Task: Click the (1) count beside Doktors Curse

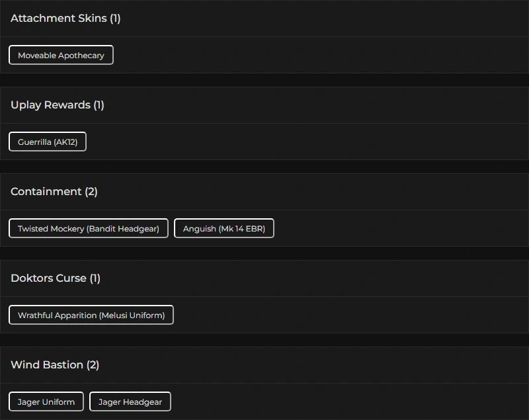Action: (x=95, y=278)
